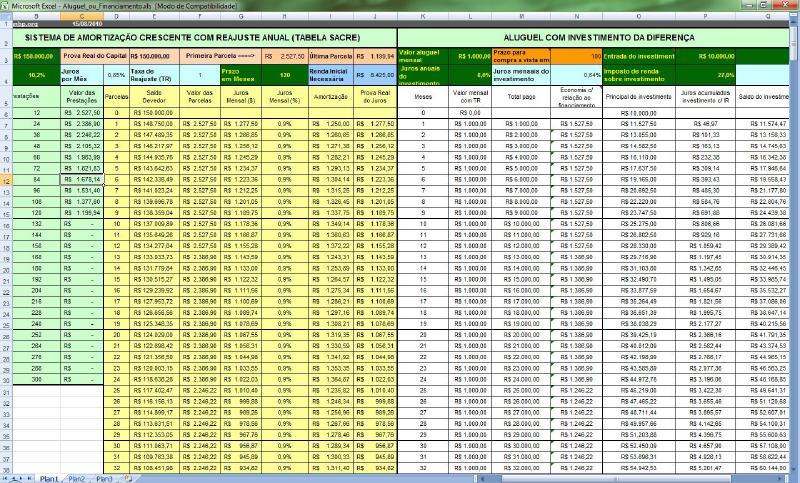Select the 'R$ 148.750,00' saldo devedor cell
The height and width of the screenshot is (483, 800).
(154, 124)
